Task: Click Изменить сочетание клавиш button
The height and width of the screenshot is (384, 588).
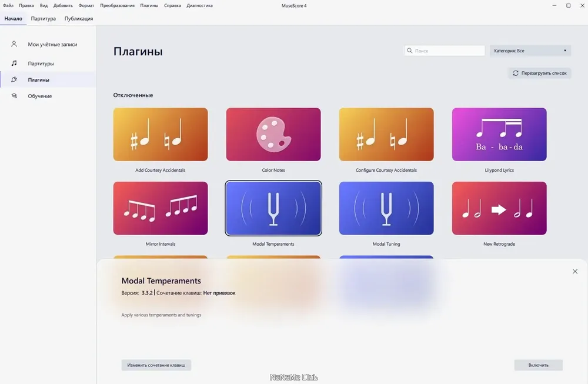Action: pos(156,365)
